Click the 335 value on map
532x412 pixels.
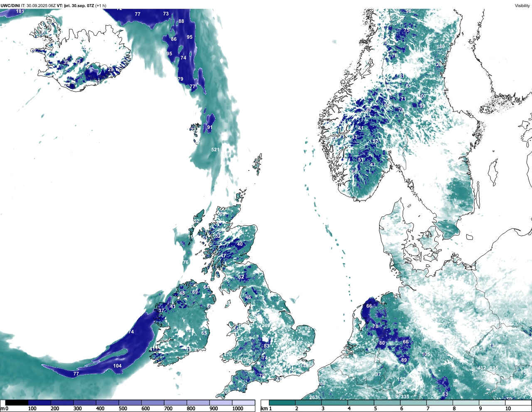[405, 397]
